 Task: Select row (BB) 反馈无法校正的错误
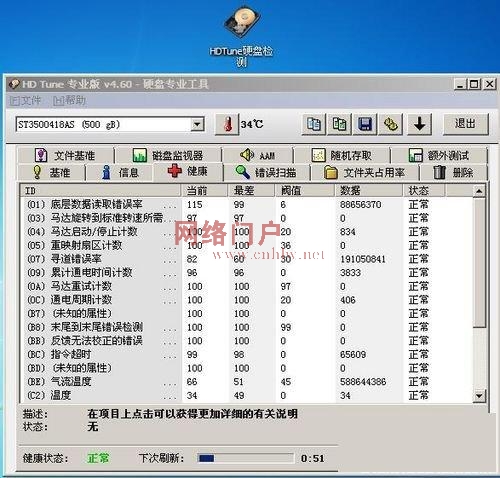(x=247, y=341)
